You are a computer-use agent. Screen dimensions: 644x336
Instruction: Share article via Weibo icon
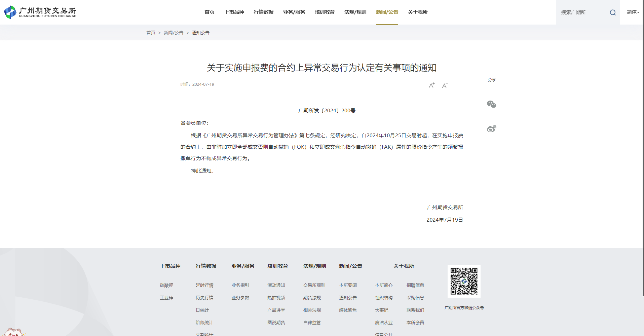click(x=492, y=128)
